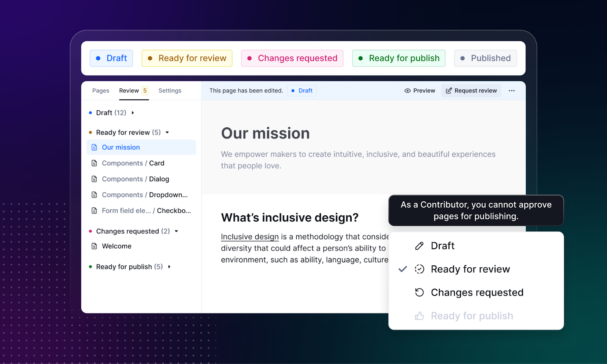Click the document icon beside Components / Card
The image size is (607, 364).
pyautogui.click(x=94, y=163)
